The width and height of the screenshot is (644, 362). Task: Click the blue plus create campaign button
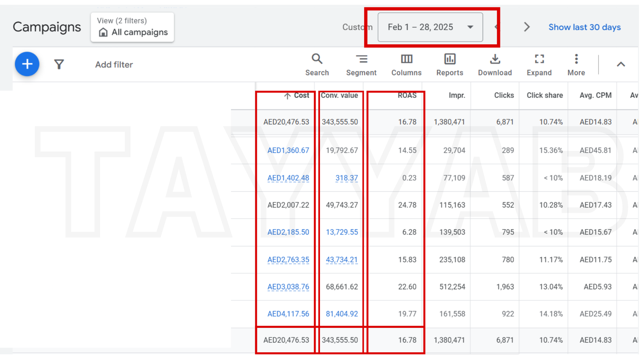tap(27, 64)
